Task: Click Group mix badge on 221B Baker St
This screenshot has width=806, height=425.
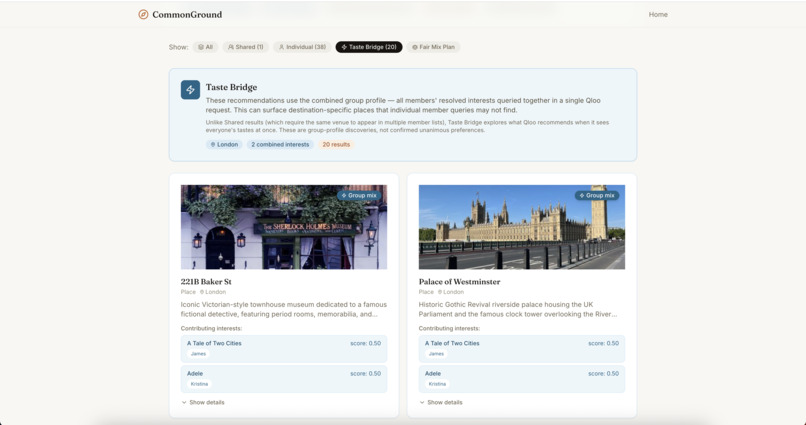Action: 359,195
